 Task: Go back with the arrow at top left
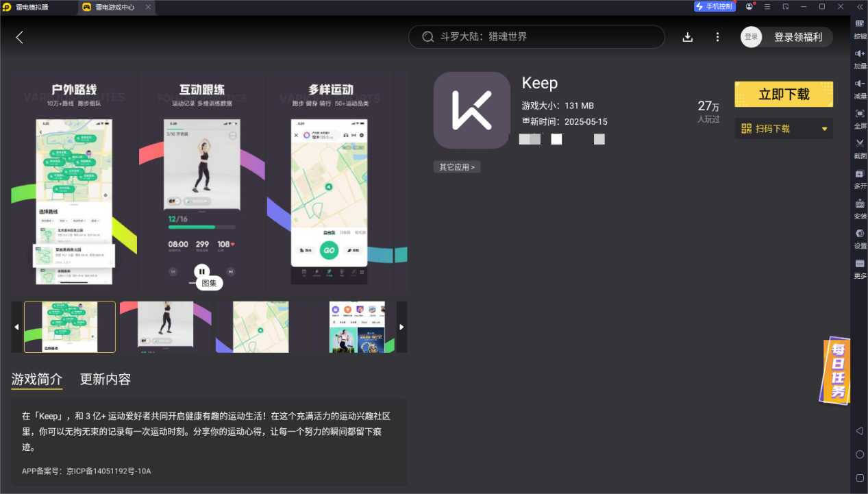(19, 37)
